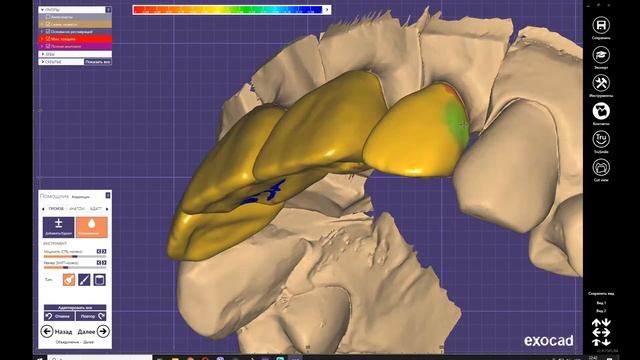Viewport: 640px width, 360px height.
Task: Choose the cylinder brush type icon
Action: 100,280
